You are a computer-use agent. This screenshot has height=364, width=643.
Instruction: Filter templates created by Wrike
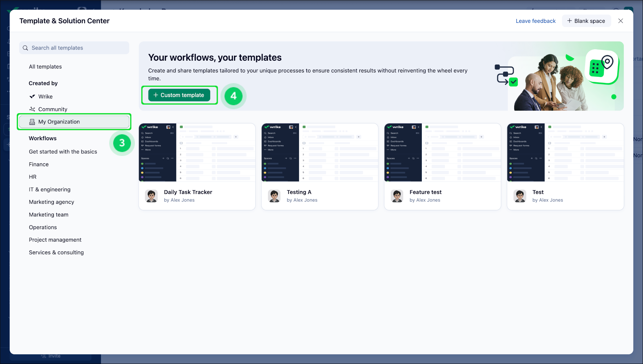[45, 97]
